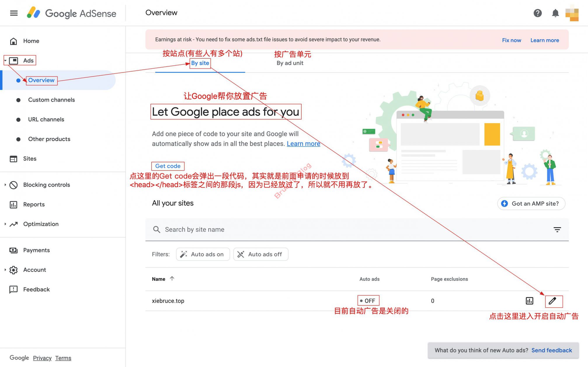This screenshot has width=588, height=367.
Task: Click the Get code button
Action: (x=168, y=166)
